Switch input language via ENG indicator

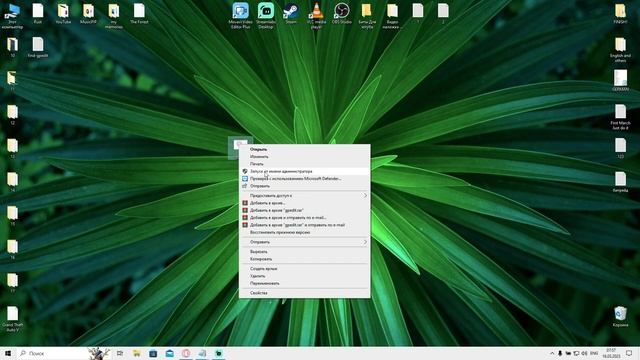pyautogui.click(x=594, y=353)
